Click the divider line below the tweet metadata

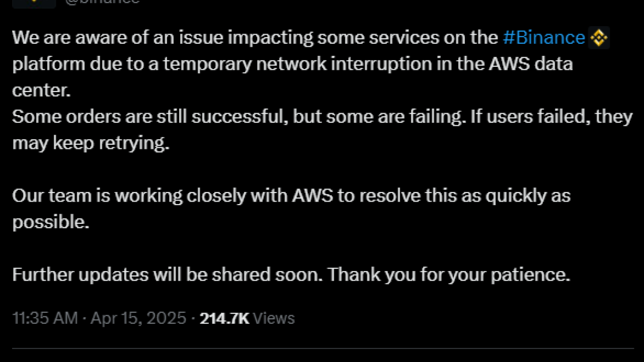(323, 348)
